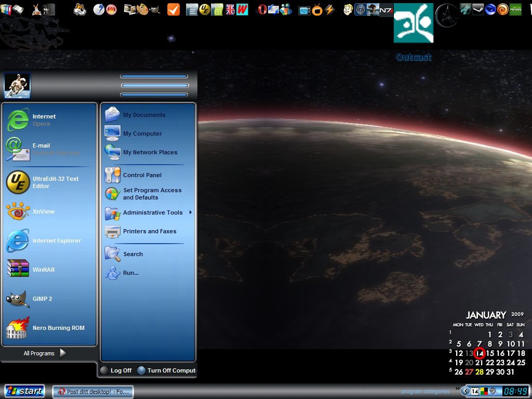This screenshot has height=399, width=532.
Task: Open the volume speaker tray icon
Action: (x=493, y=391)
